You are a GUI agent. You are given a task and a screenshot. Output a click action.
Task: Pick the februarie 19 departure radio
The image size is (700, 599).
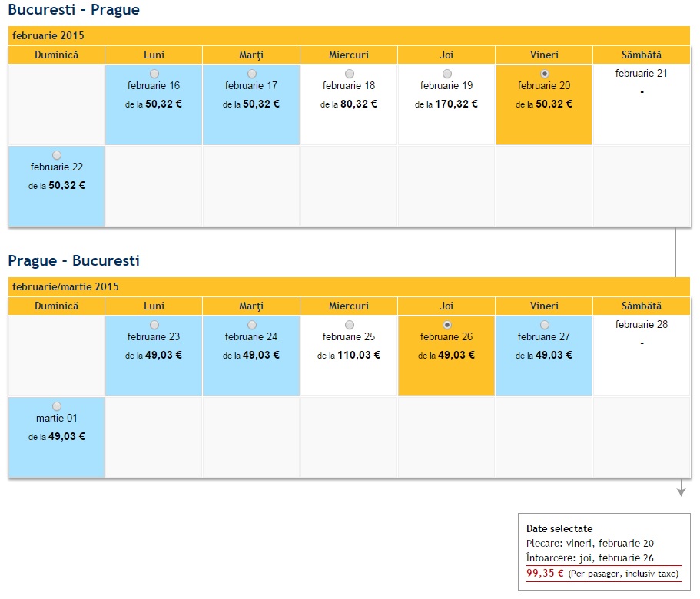(447, 74)
